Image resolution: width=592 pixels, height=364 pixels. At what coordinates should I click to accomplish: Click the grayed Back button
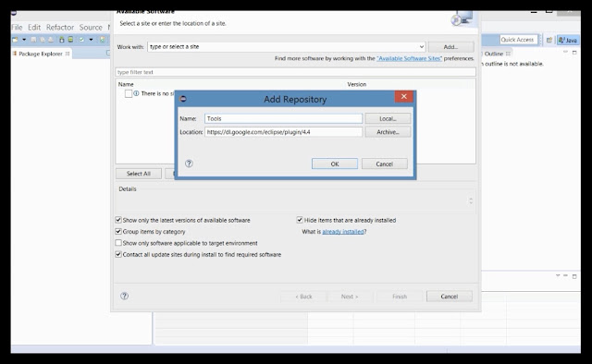coord(303,297)
